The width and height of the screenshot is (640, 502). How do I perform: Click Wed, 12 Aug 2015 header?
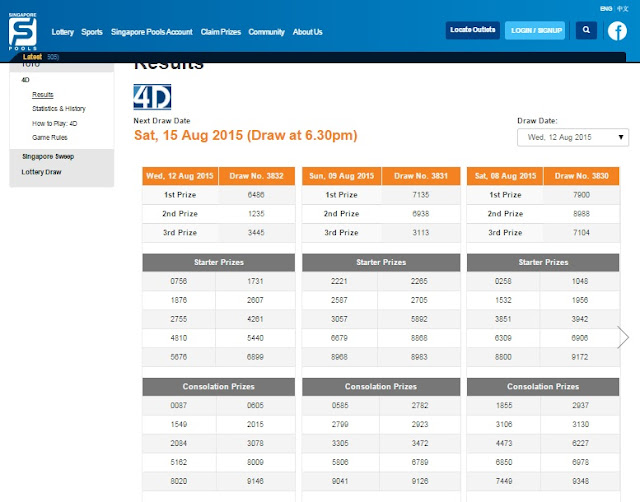(x=180, y=176)
